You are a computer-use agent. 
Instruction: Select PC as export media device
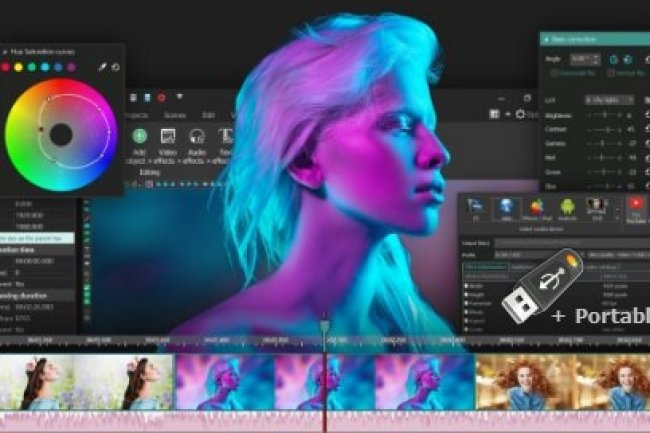click(475, 209)
